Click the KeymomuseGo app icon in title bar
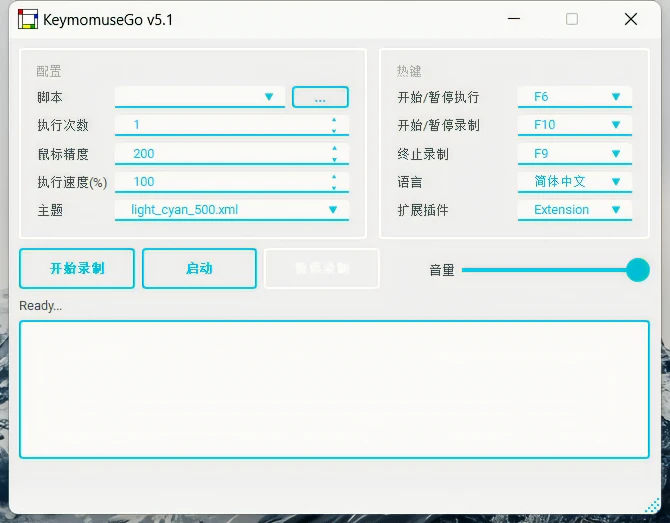The width and height of the screenshot is (670, 523). (28, 20)
